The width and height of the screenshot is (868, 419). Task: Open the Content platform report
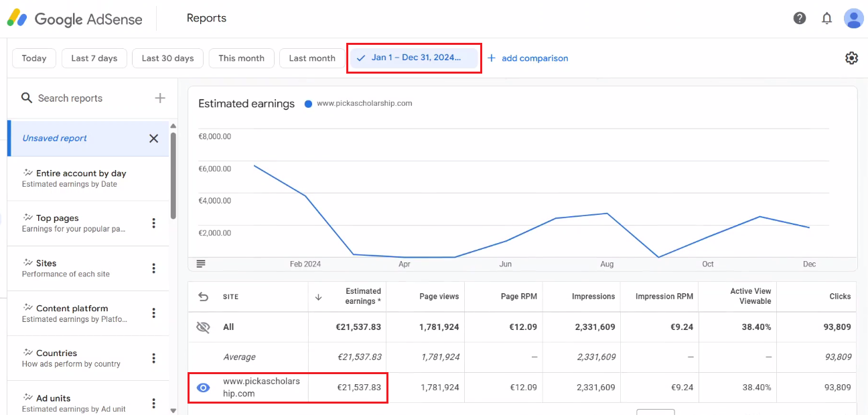pos(88,313)
